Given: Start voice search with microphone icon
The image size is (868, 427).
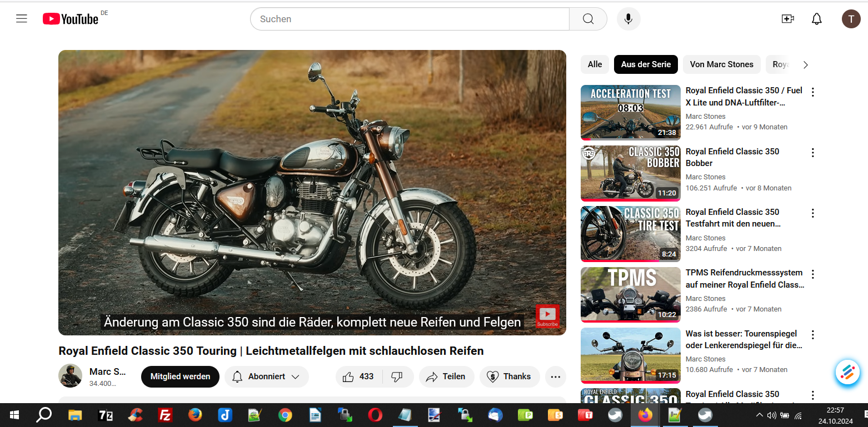Looking at the screenshot, I should coord(628,19).
